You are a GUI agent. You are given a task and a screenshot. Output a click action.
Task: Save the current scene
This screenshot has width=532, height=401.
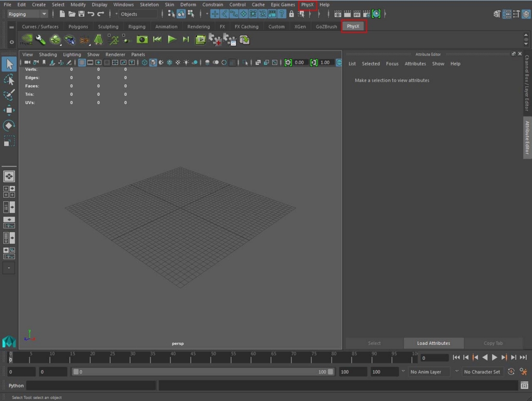[81, 14]
